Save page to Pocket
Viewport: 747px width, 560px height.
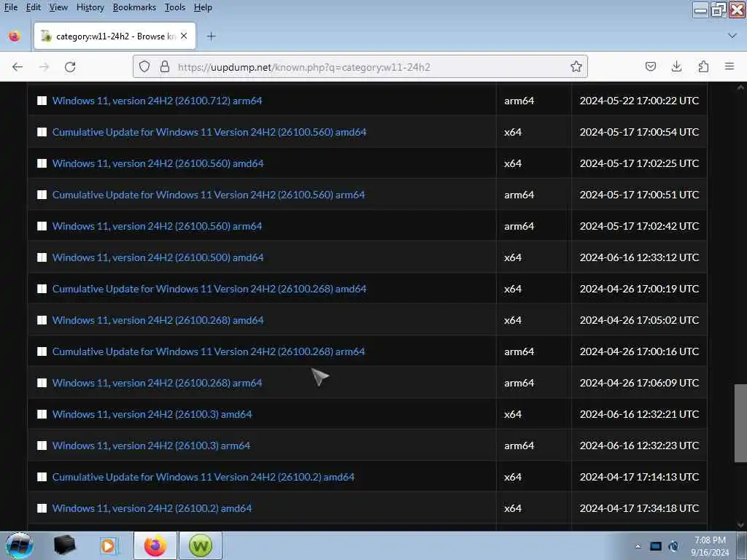coord(650,66)
